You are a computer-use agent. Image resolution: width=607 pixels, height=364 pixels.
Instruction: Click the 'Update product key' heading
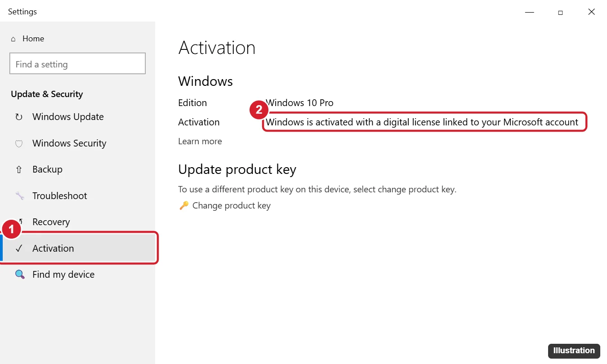[x=237, y=169]
